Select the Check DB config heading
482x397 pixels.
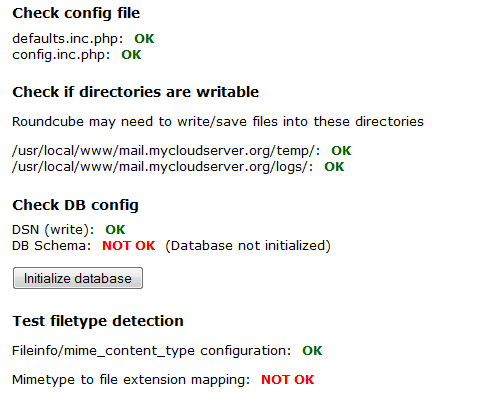[75, 205]
